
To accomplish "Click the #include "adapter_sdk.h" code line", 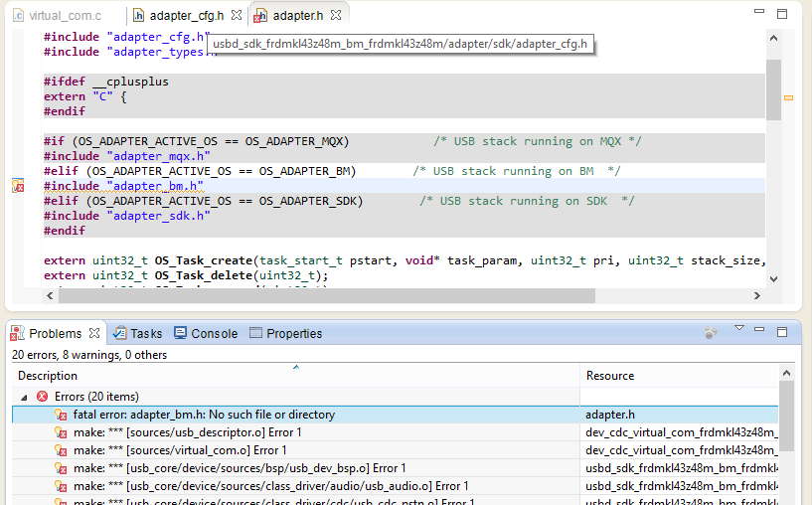I will [127, 216].
